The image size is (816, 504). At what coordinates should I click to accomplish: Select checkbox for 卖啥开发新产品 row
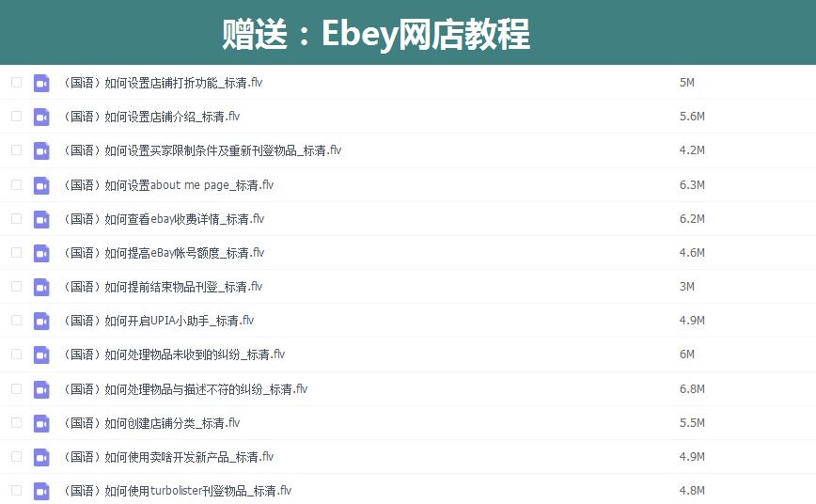pos(16,457)
